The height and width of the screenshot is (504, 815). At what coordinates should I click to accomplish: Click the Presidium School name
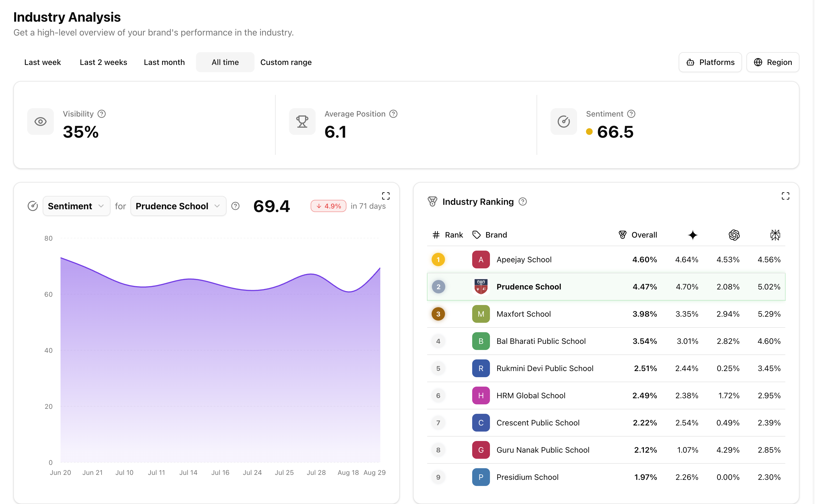527,477
